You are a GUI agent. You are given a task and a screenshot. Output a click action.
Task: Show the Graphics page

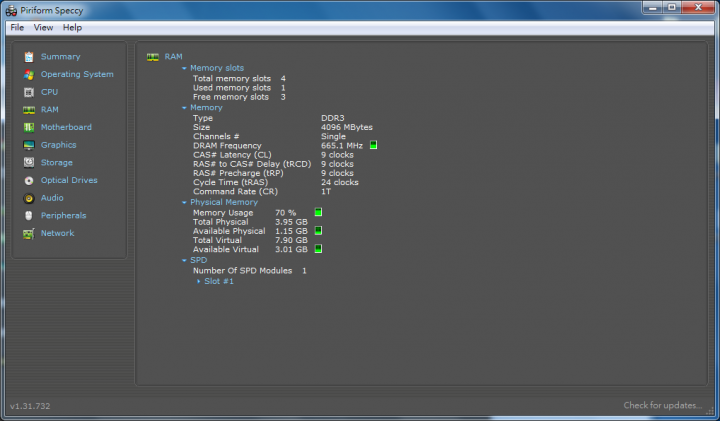click(58, 145)
